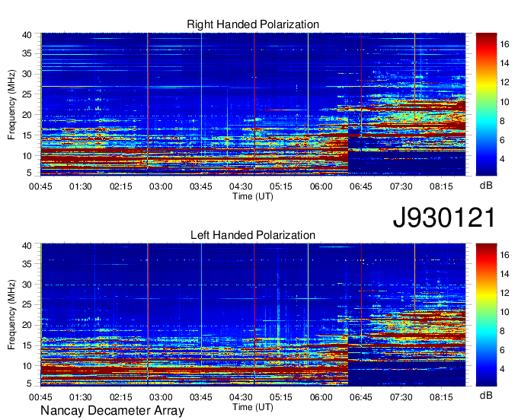Click the 05:15 time tick of the Left Handed plot
The image size is (518, 420).
[281, 397]
